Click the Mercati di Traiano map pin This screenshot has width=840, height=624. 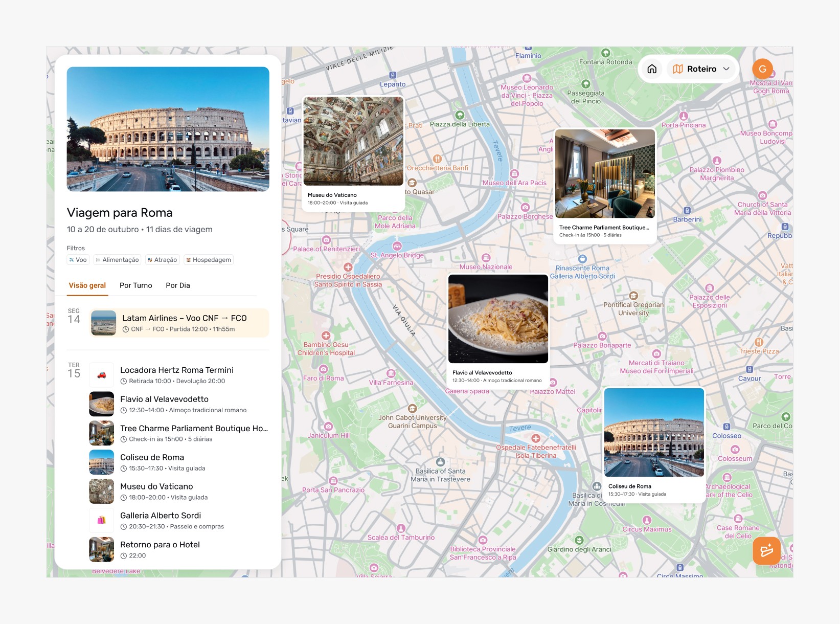pyautogui.click(x=656, y=354)
